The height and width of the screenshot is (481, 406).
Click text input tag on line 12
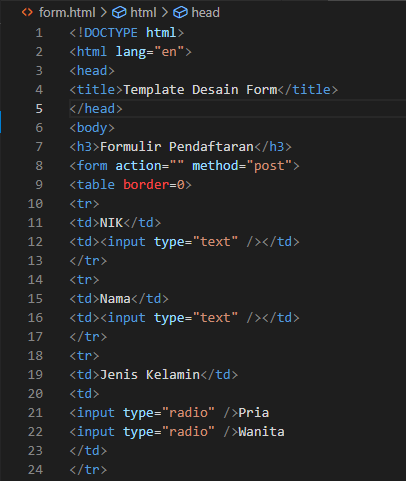click(x=181, y=242)
